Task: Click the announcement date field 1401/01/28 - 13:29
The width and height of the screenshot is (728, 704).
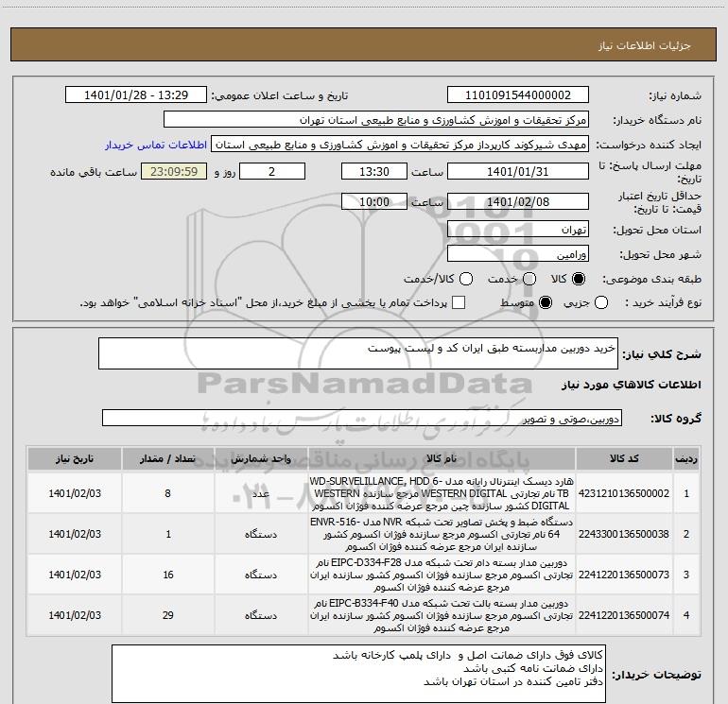Action: click(x=136, y=94)
